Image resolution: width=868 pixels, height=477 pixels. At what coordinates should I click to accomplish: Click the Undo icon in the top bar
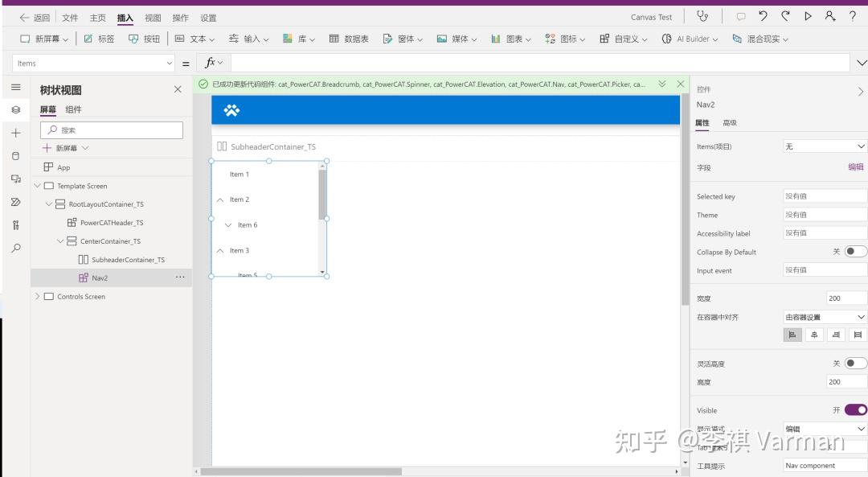763,17
